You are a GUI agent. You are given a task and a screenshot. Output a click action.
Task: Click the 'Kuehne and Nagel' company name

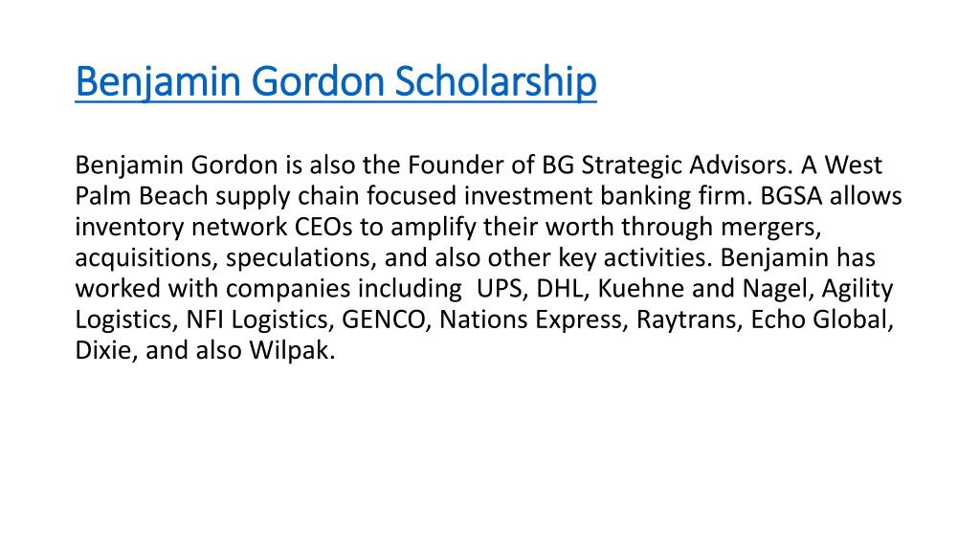[x=702, y=289]
